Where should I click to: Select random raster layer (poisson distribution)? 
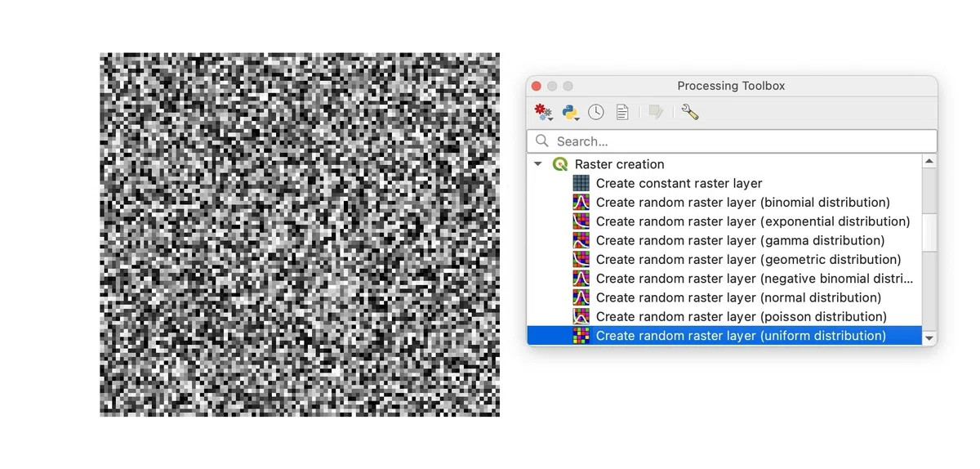(742, 317)
